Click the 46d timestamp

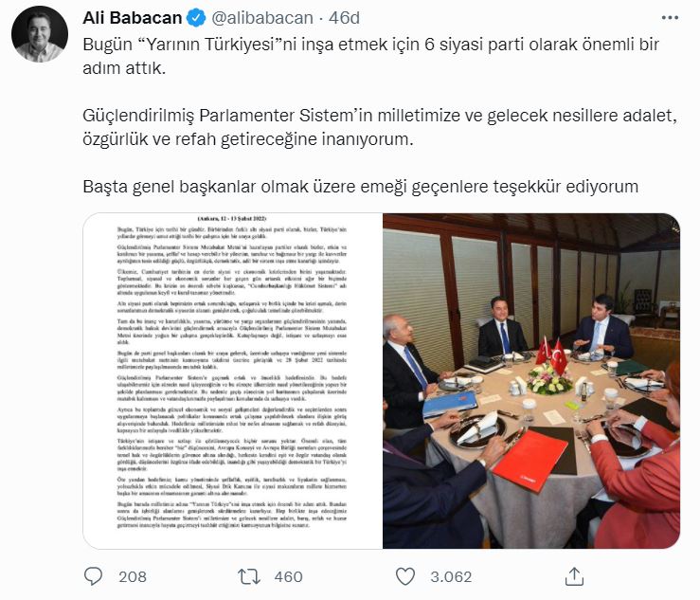tap(344, 18)
